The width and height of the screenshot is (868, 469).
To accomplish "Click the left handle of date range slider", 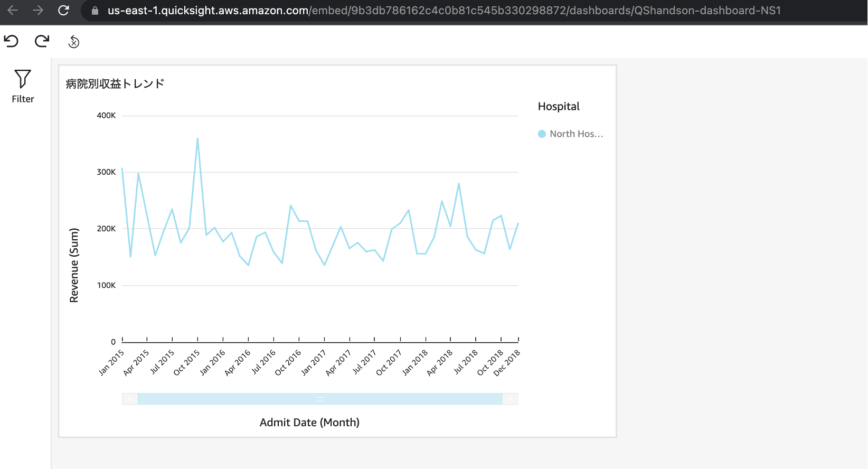I will [130, 399].
